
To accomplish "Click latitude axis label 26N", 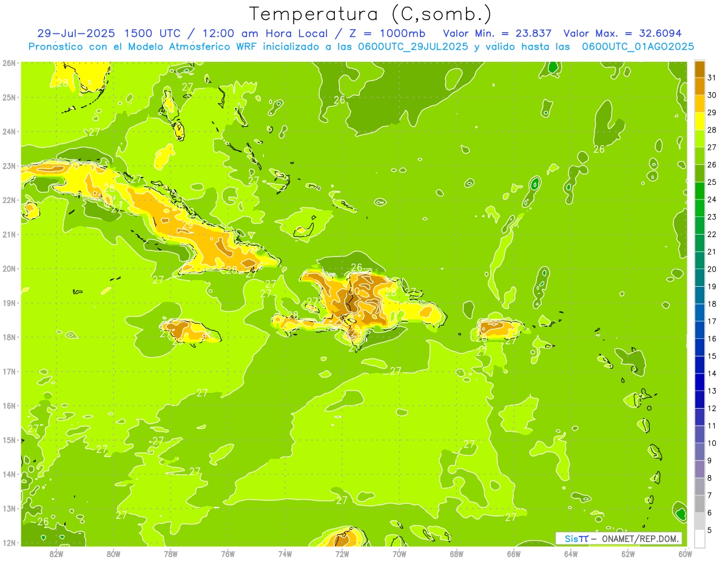I will tap(8, 63).
